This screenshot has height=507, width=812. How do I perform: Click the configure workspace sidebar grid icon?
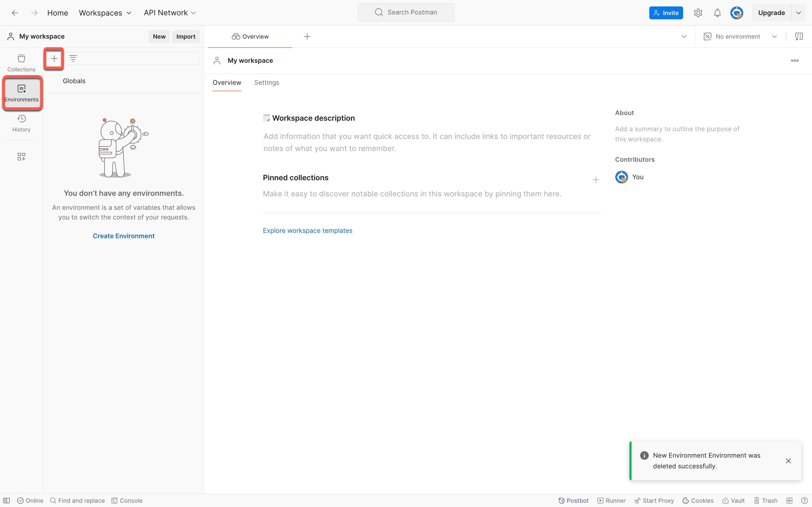click(21, 157)
